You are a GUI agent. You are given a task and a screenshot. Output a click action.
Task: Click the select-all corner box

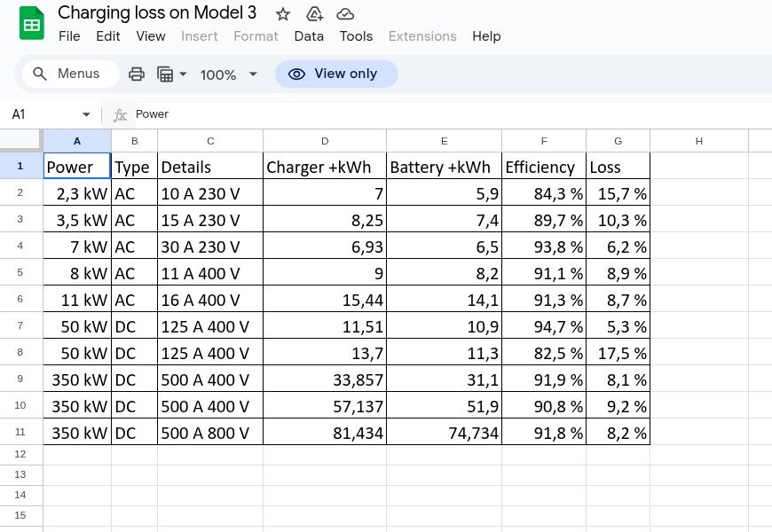click(21, 141)
